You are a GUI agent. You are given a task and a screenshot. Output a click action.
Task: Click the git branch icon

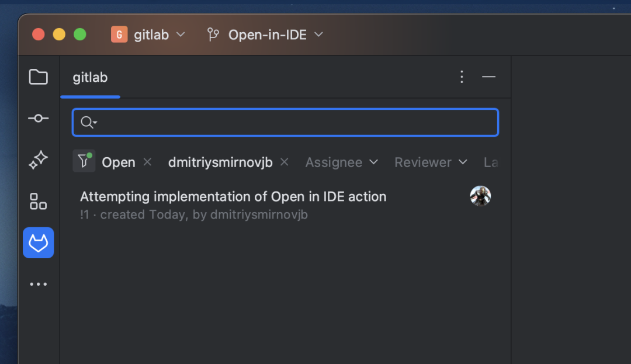[213, 34]
